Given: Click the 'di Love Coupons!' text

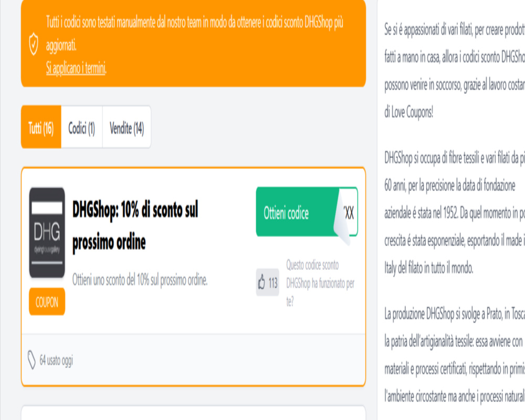Looking at the screenshot, I should (409, 112).
